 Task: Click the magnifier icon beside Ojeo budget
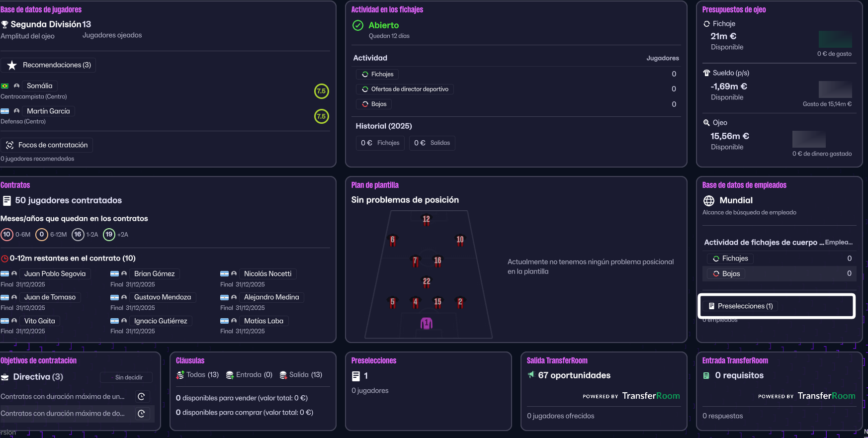[706, 123]
